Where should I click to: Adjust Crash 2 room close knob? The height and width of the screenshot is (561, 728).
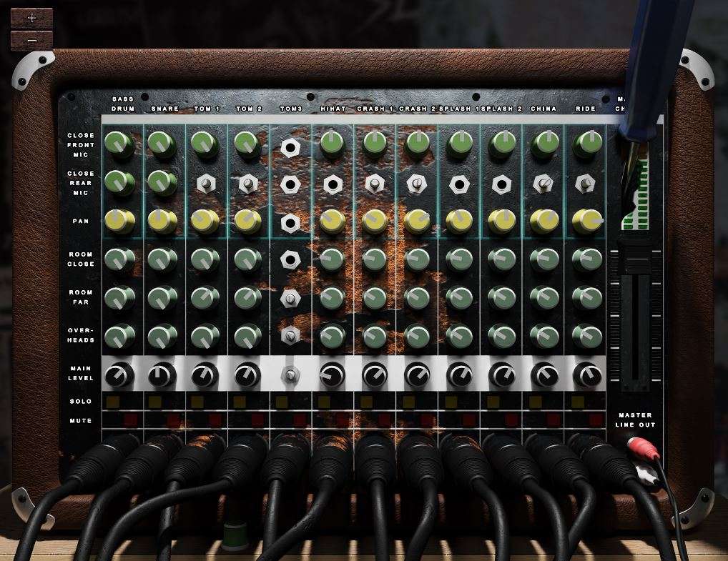tap(416, 259)
